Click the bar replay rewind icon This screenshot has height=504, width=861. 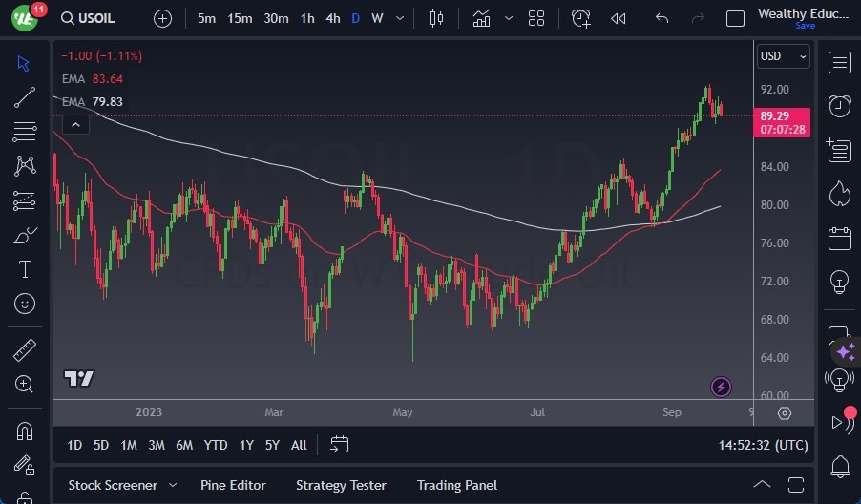(619, 18)
